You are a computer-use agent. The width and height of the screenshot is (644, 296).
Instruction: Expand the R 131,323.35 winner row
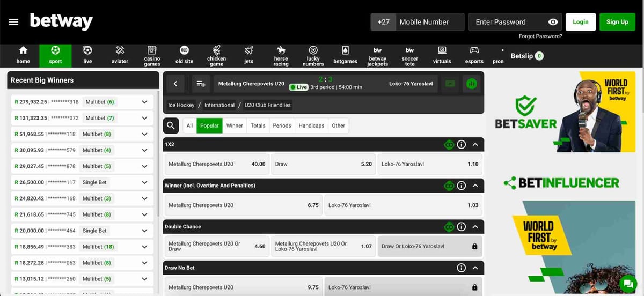click(144, 118)
